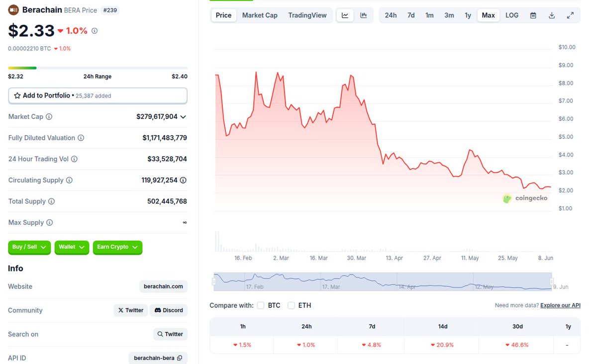Open Wallet dropdown
Screen dimensions: 597x364
tap(72, 247)
